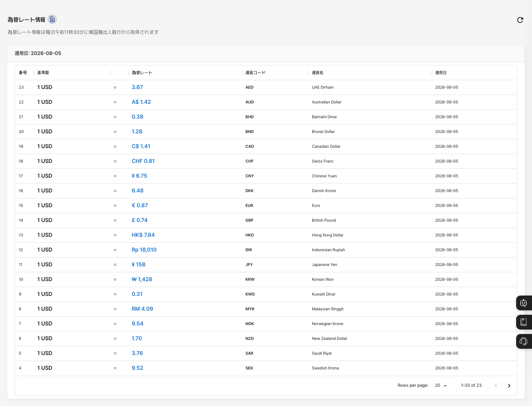Sort by 番号 column header
532x406 pixels.
[23, 73]
